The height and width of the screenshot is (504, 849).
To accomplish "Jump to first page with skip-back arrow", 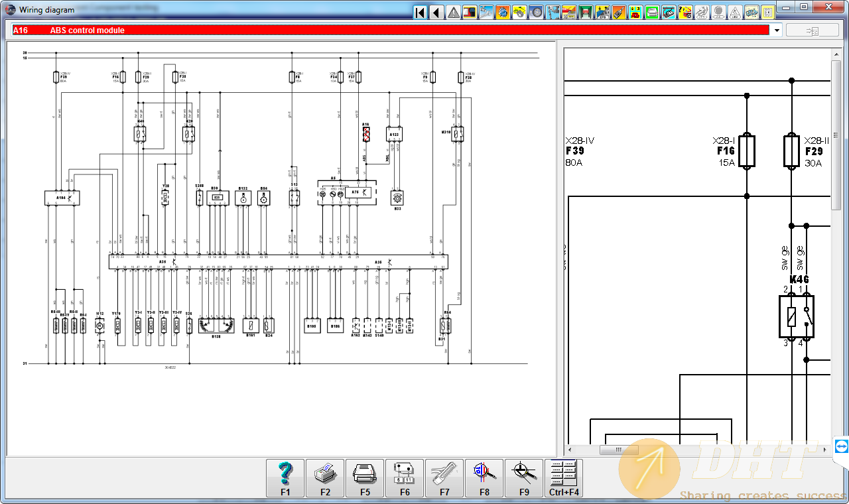I will point(420,12).
